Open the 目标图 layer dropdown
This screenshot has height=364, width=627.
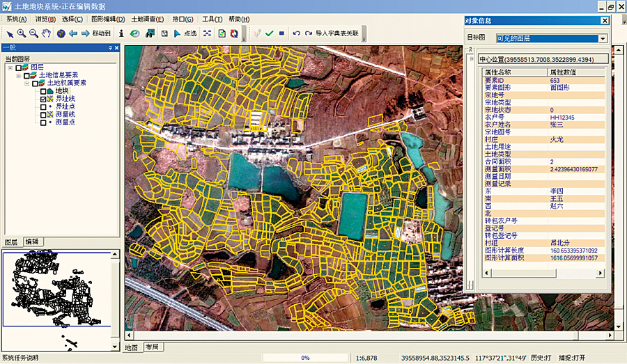[x=603, y=38]
